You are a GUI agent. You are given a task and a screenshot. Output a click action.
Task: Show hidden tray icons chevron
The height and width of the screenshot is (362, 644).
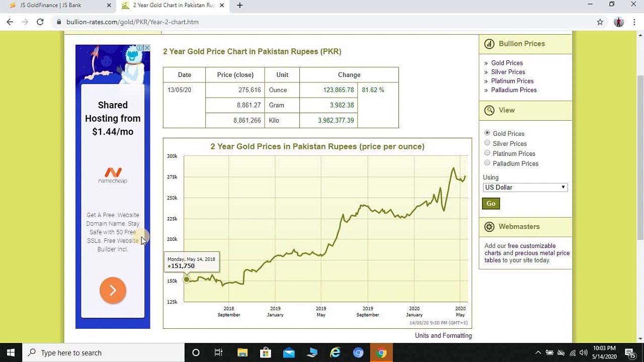pos(538,352)
